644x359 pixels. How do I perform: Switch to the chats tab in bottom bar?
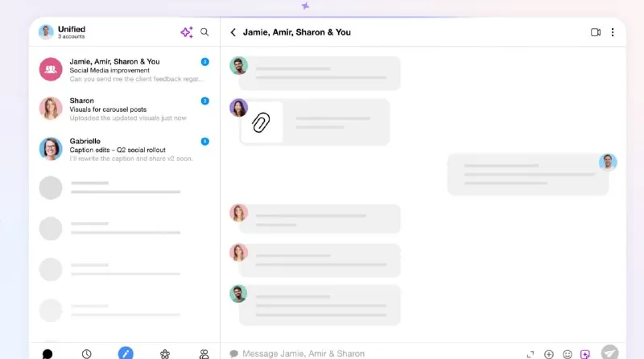[x=47, y=353]
